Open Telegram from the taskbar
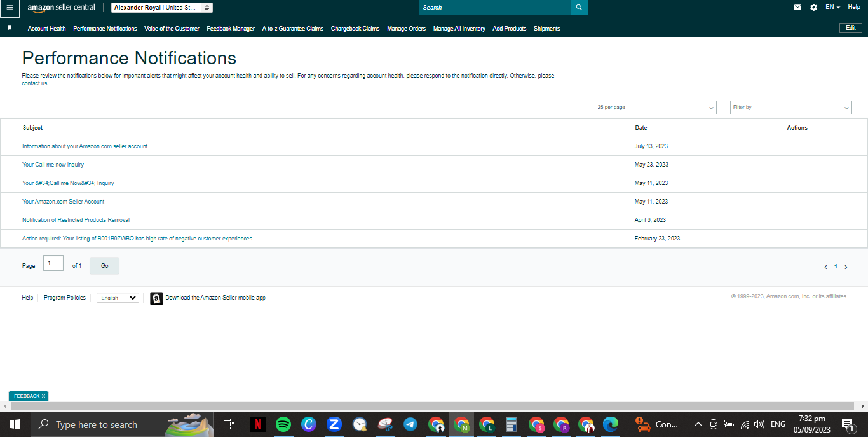The image size is (868, 437). [x=410, y=424]
